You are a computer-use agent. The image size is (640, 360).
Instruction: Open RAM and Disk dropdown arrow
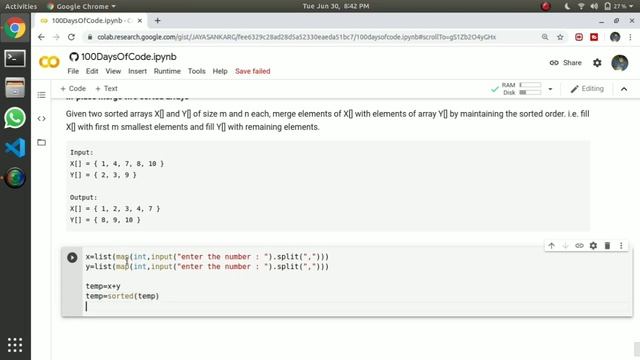pyautogui.click(x=550, y=89)
